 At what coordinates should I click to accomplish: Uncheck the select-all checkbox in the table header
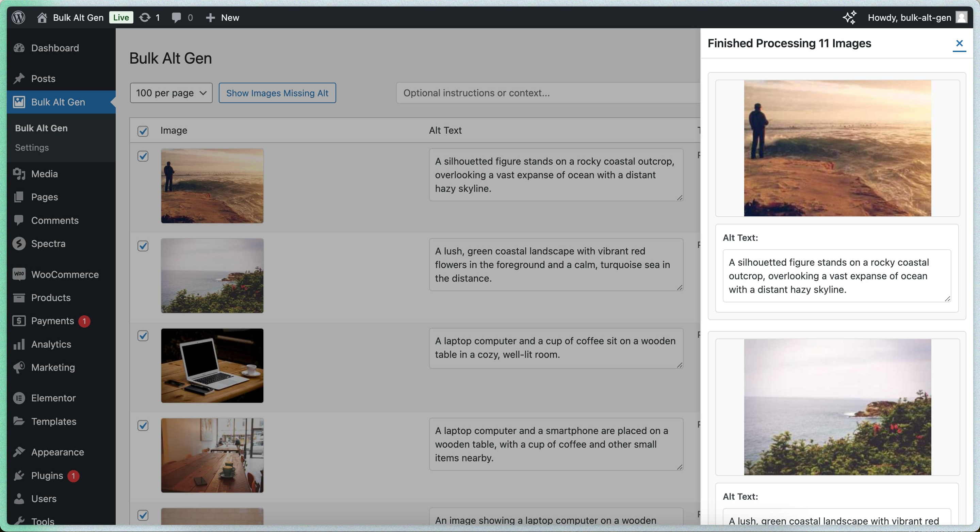[x=143, y=131]
